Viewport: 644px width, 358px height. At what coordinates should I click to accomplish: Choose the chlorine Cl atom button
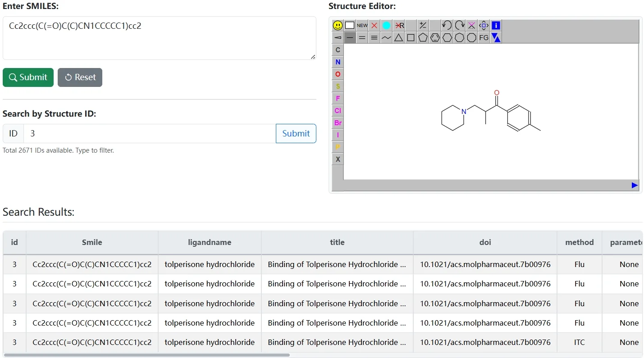click(338, 111)
